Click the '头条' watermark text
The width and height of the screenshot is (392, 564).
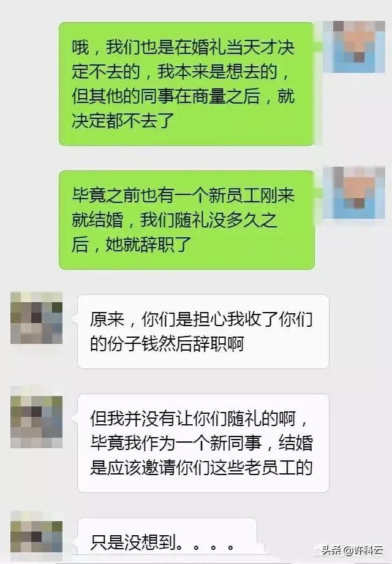[332, 550]
